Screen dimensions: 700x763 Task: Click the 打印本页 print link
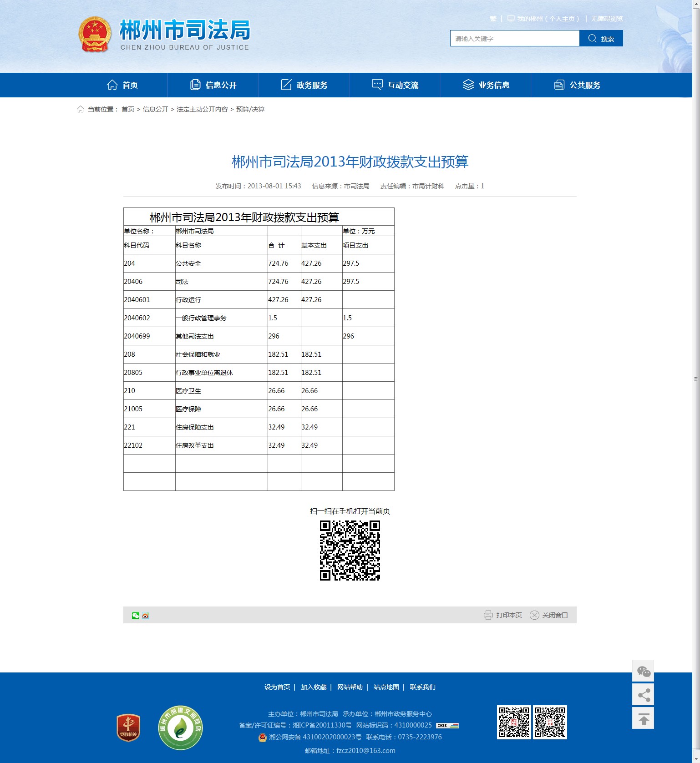503,615
